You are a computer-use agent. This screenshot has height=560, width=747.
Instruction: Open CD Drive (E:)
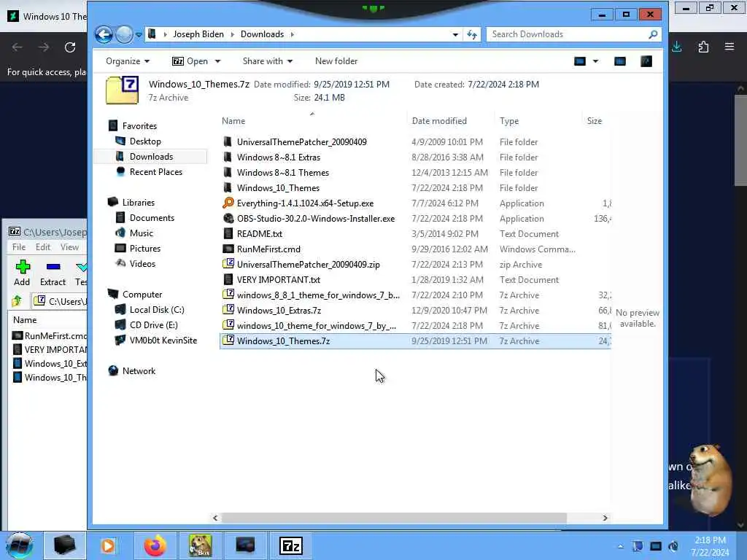[x=153, y=325]
